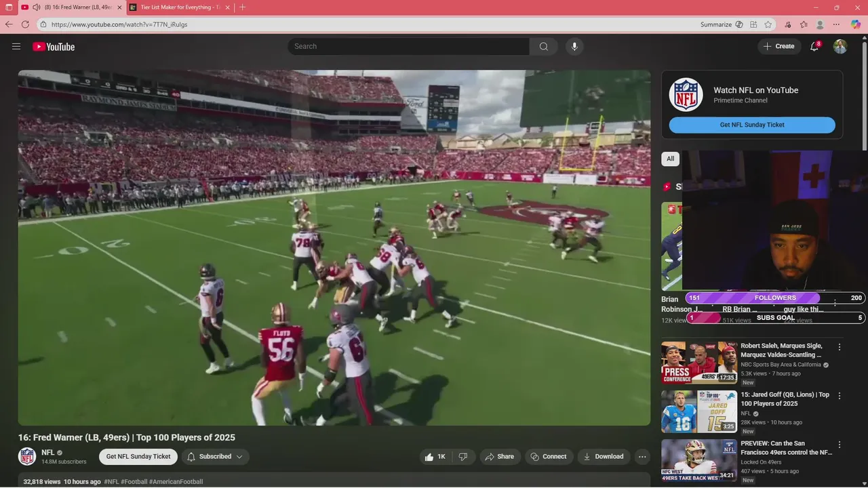Click NBC Sports Bay Area & California channel

click(781, 365)
